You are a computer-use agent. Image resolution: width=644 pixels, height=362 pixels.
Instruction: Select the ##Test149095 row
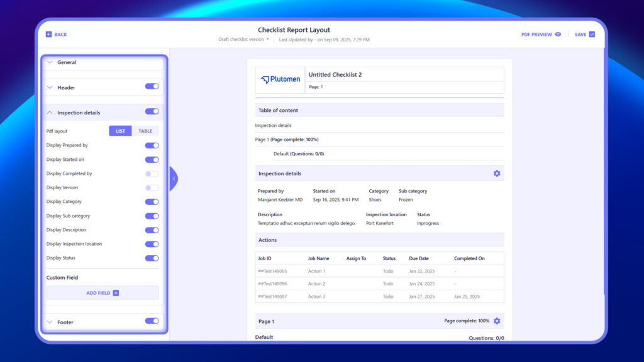click(379, 271)
